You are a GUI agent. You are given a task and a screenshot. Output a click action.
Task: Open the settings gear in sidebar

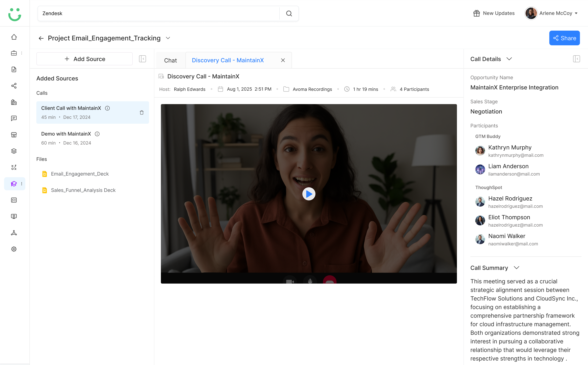point(14,249)
